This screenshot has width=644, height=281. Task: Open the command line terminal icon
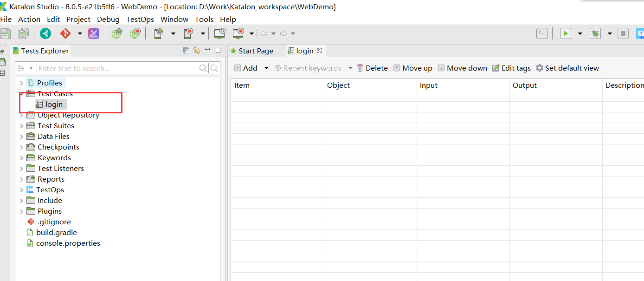[x=541, y=33]
